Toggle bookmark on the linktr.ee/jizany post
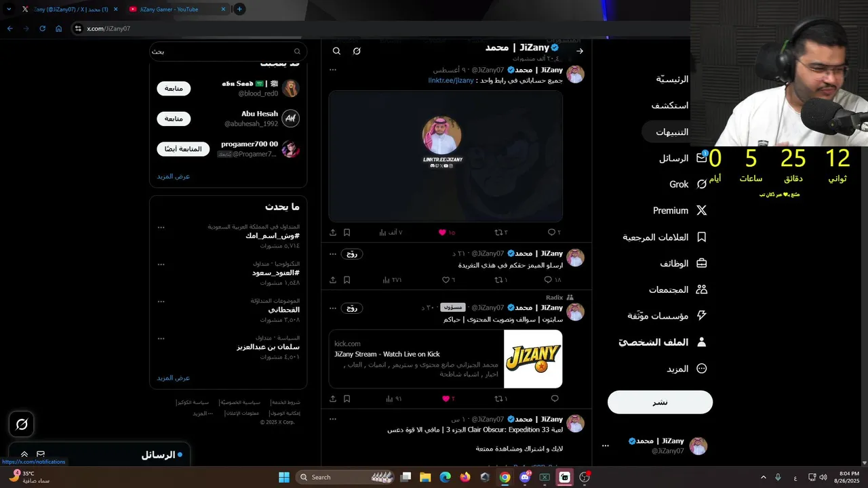 pos(347,232)
